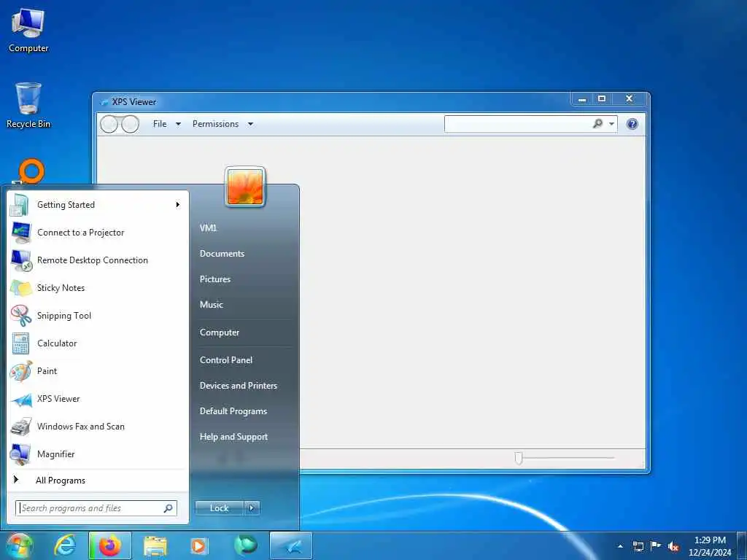Select the XPS Viewer taskbar button
The image size is (747, 560).
click(x=291, y=545)
